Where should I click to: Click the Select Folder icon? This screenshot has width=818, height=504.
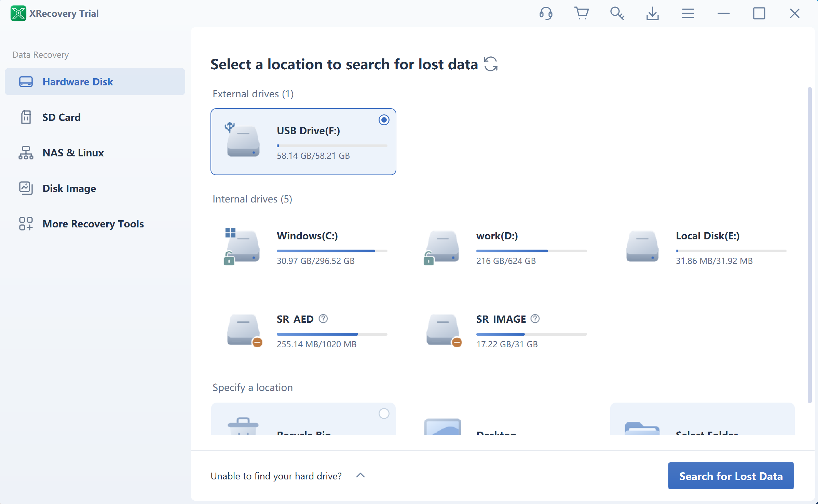[x=642, y=428]
